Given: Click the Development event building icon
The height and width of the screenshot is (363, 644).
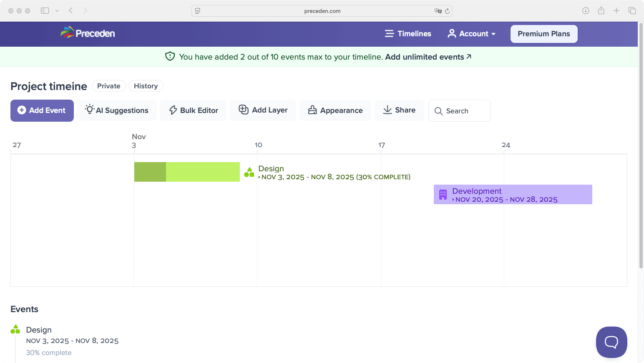Looking at the screenshot, I should point(443,195).
